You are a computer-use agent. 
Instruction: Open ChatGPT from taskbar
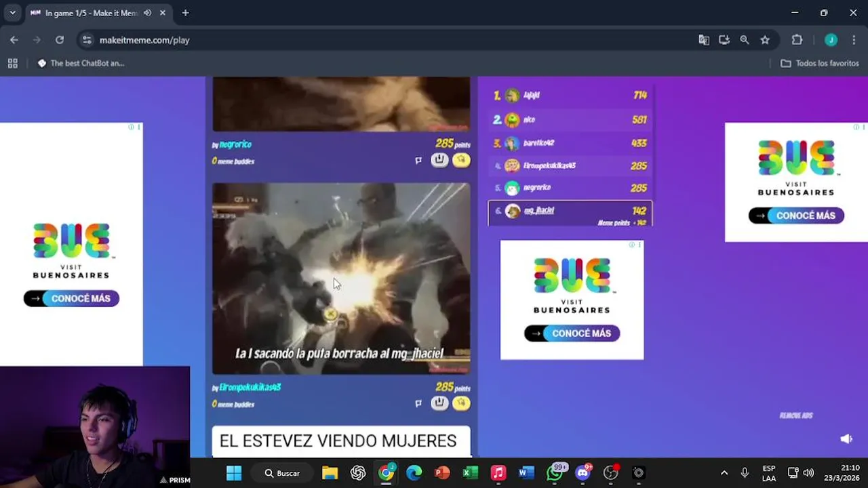(x=358, y=473)
